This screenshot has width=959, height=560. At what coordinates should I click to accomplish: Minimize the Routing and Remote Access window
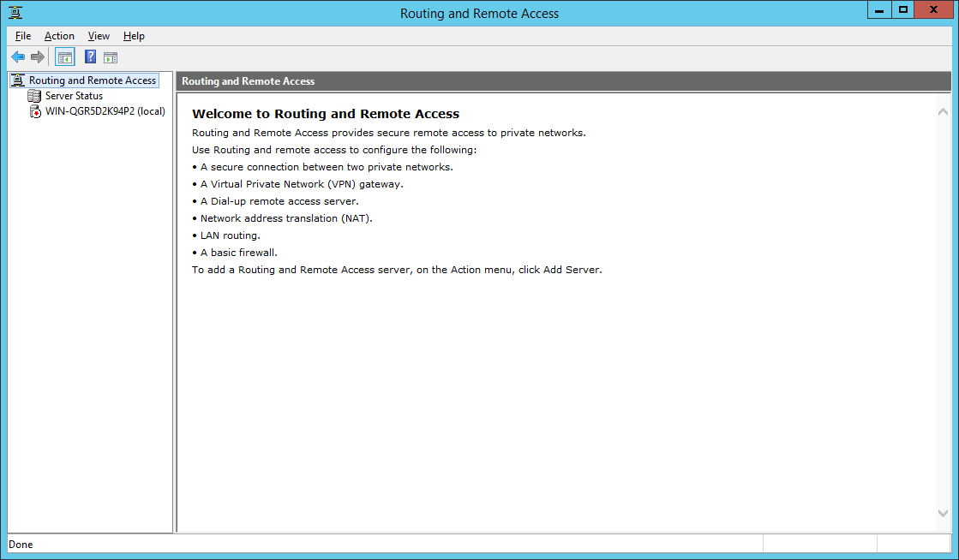(879, 9)
